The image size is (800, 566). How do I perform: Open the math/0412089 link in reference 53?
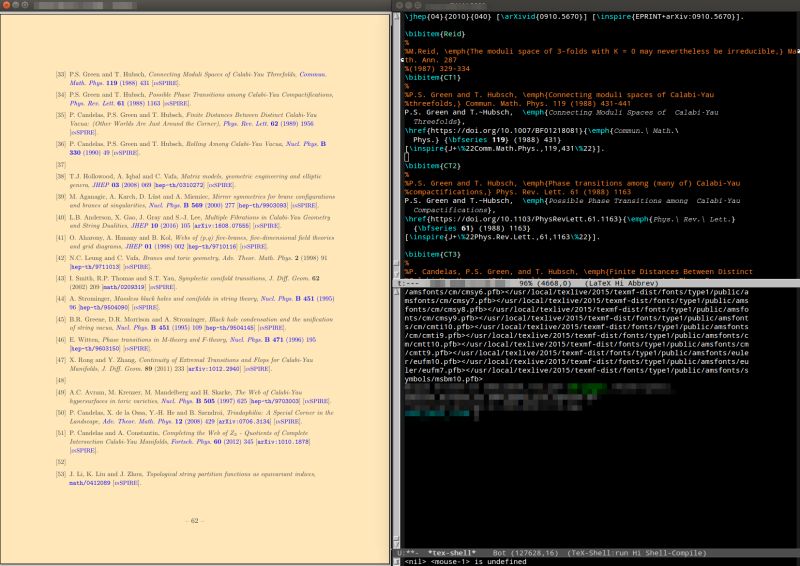[90, 483]
